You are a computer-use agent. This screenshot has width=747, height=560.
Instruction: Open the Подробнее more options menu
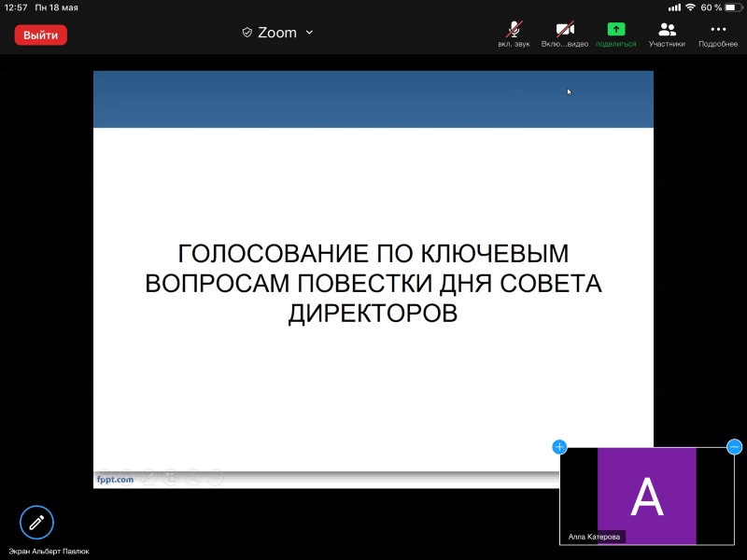click(x=718, y=35)
